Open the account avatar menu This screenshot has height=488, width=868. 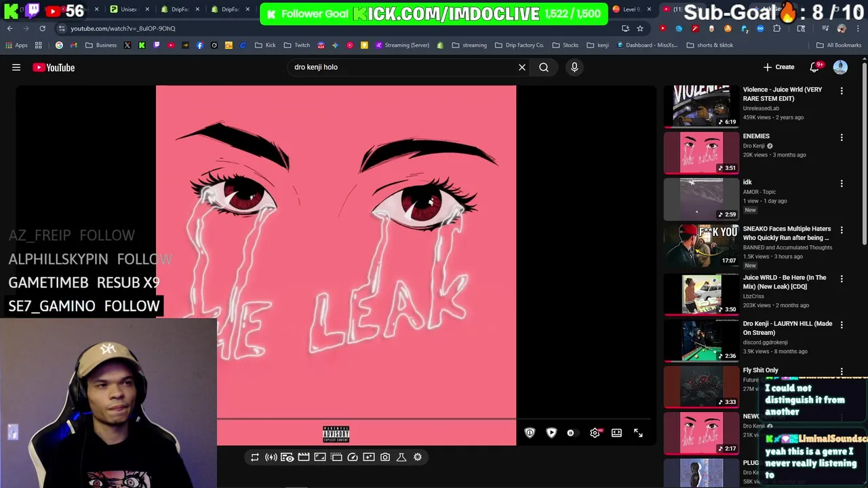click(840, 67)
